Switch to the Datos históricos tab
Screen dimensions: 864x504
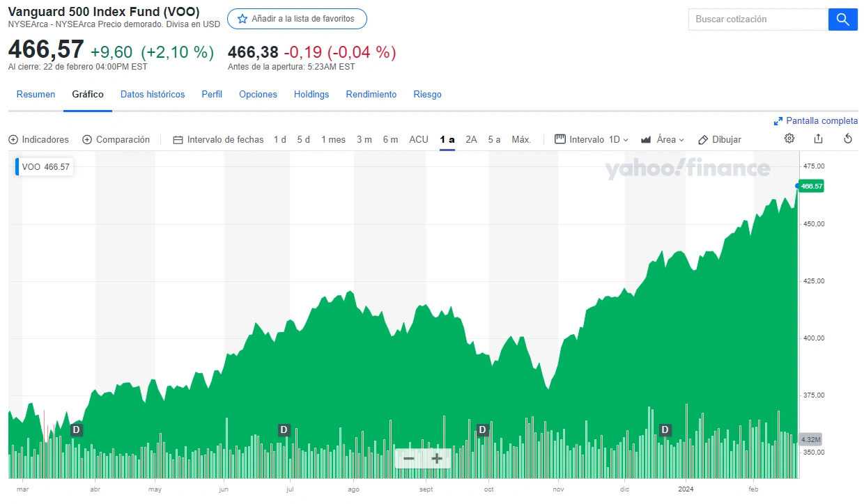153,94
